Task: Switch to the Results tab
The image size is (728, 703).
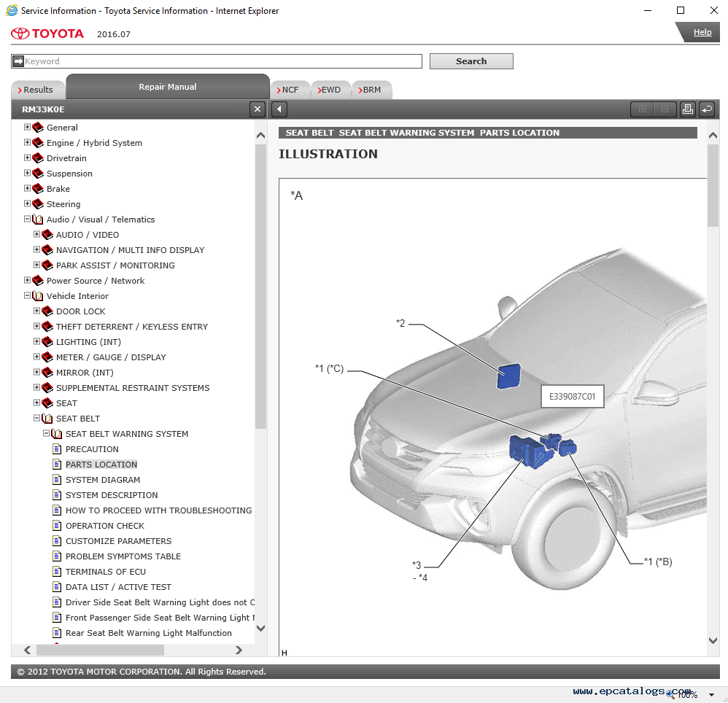Action: click(x=38, y=90)
